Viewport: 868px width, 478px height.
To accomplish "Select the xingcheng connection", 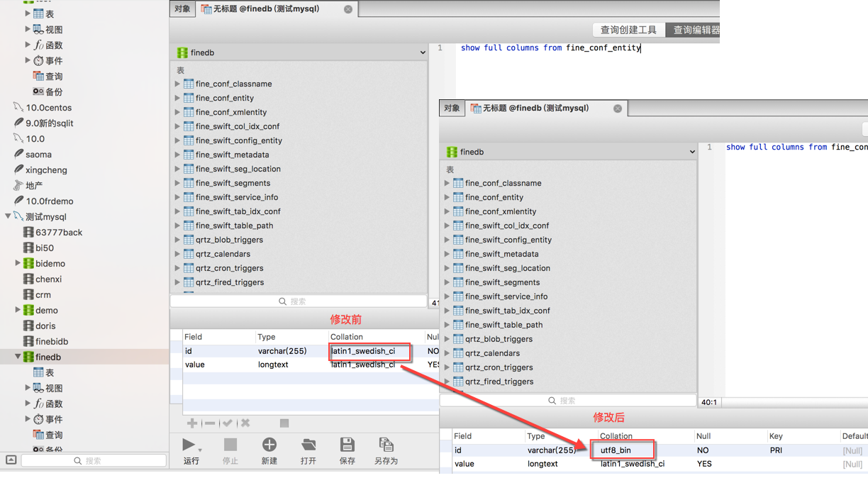I will point(46,170).
